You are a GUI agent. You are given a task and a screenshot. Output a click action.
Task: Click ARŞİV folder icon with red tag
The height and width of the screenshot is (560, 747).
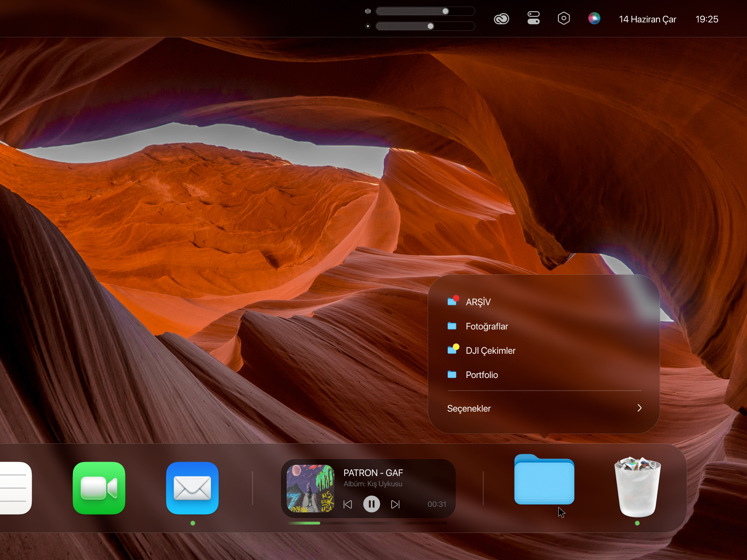(x=453, y=301)
